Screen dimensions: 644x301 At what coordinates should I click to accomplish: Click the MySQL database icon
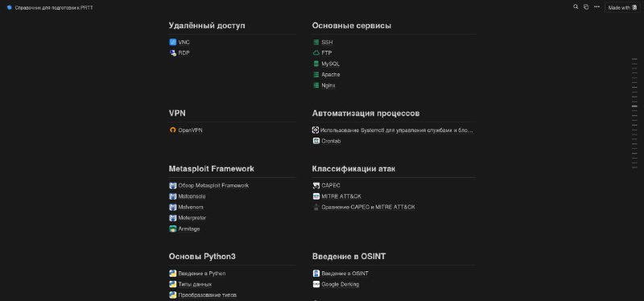[316, 64]
